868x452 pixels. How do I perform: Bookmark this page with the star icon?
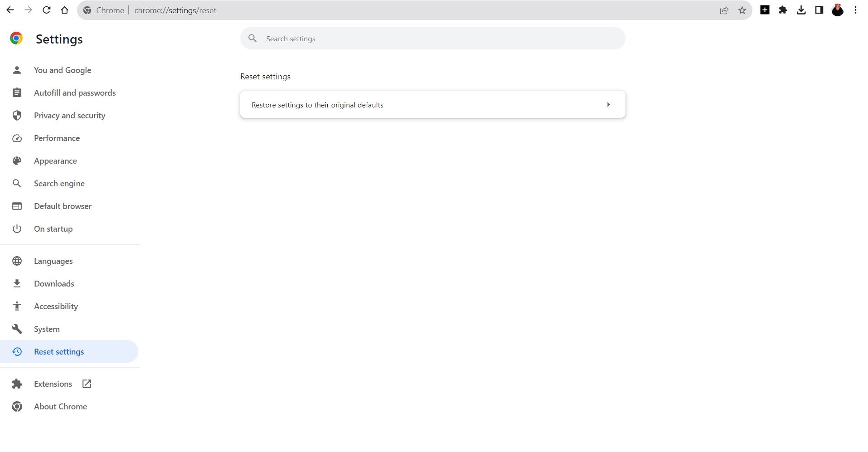tap(742, 10)
